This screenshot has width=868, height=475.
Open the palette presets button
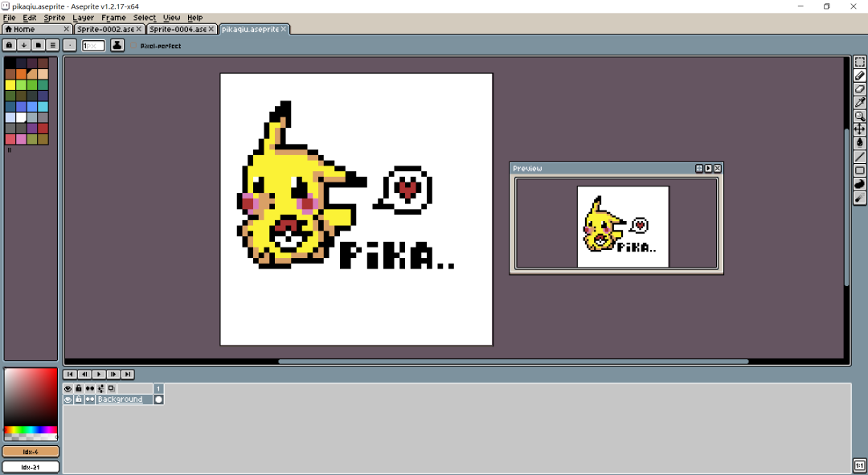[x=39, y=45]
